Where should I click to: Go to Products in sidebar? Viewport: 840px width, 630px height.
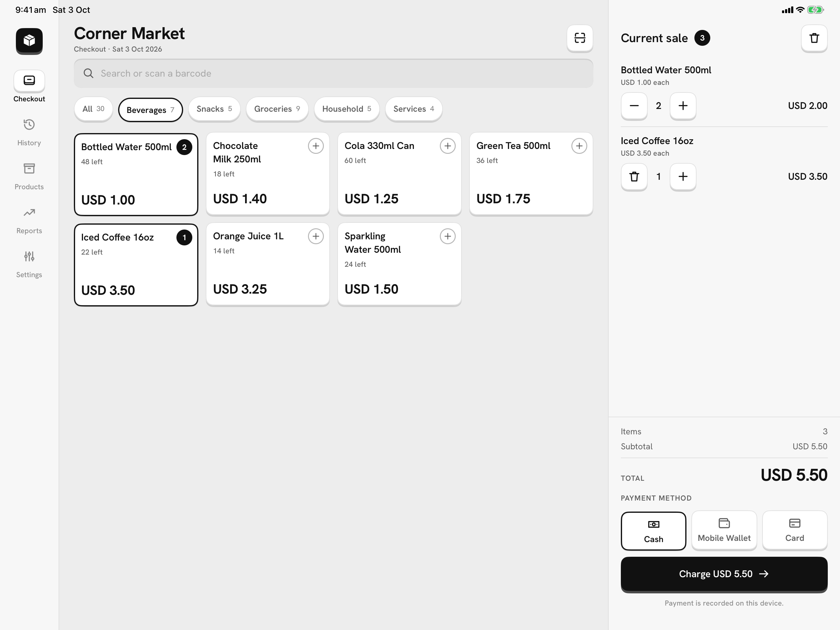(x=29, y=176)
